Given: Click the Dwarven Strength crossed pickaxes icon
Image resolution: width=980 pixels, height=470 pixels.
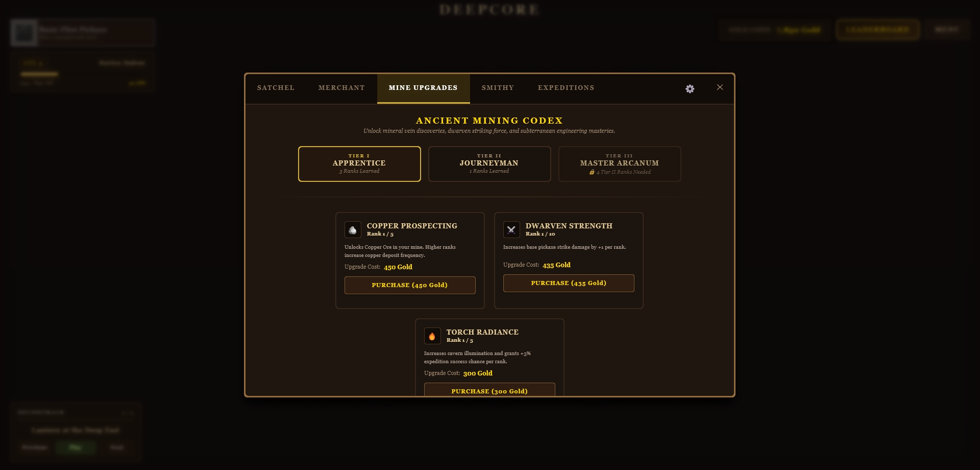Looking at the screenshot, I should [511, 230].
